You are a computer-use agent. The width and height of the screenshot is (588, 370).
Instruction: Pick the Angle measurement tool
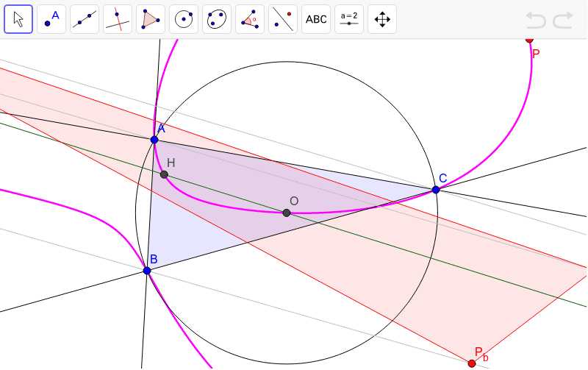(x=250, y=19)
